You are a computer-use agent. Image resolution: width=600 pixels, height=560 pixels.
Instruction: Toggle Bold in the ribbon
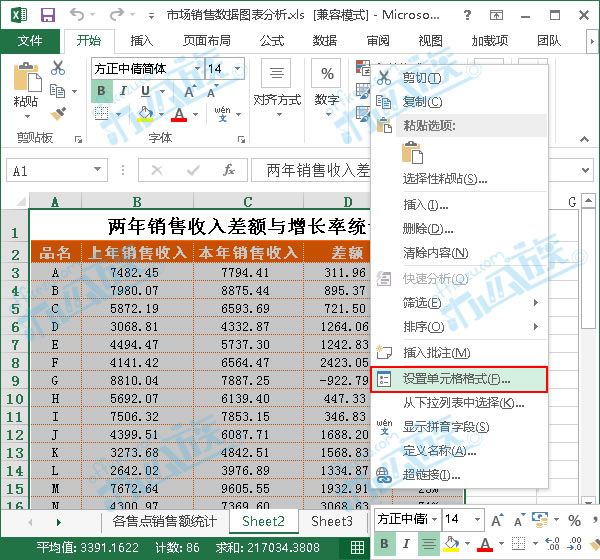pyautogui.click(x=101, y=91)
